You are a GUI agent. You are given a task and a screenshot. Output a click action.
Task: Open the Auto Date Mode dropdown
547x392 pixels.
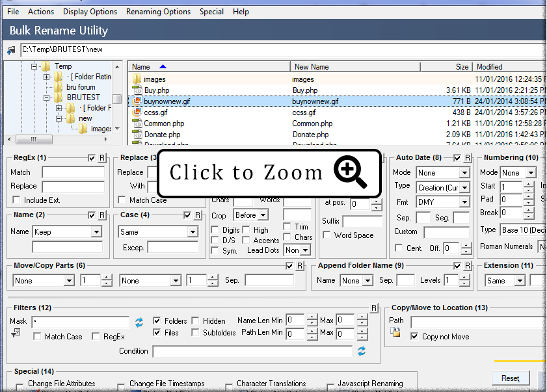464,173
